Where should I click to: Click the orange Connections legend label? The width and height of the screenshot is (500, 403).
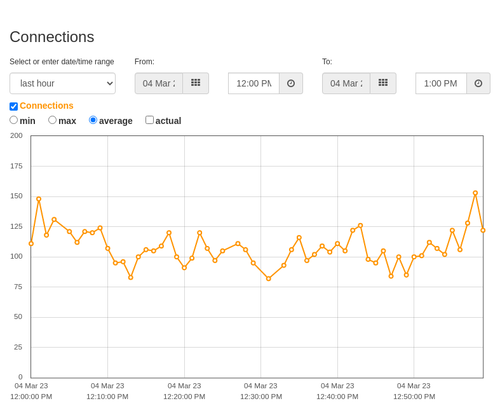46,106
